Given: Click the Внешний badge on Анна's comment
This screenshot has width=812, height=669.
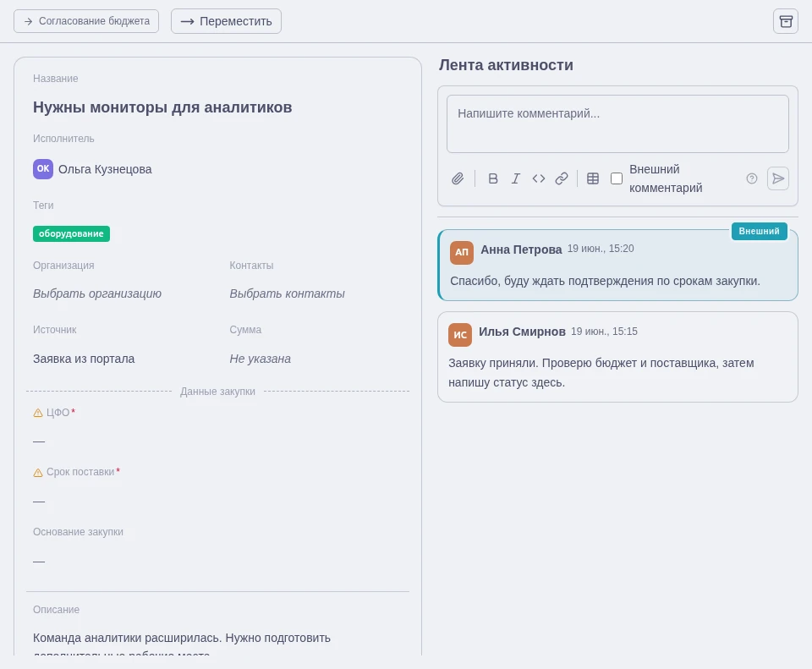Looking at the screenshot, I should pyautogui.click(x=760, y=231).
